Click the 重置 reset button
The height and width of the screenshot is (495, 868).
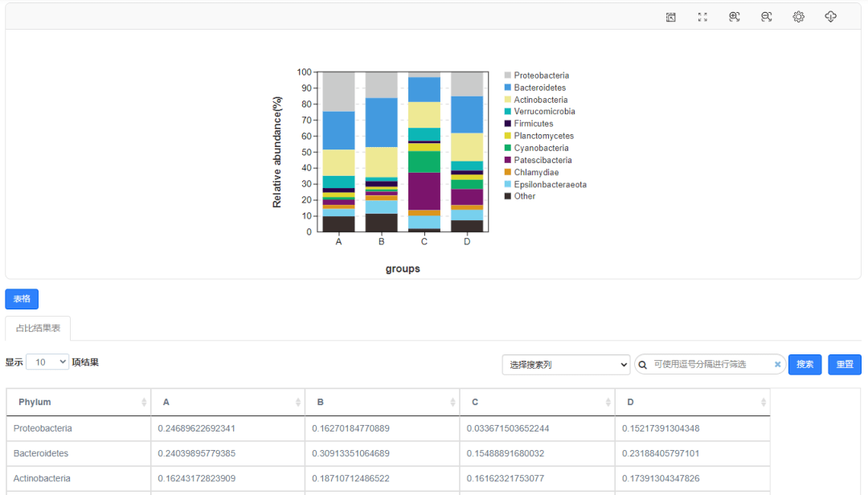point(844,365)
